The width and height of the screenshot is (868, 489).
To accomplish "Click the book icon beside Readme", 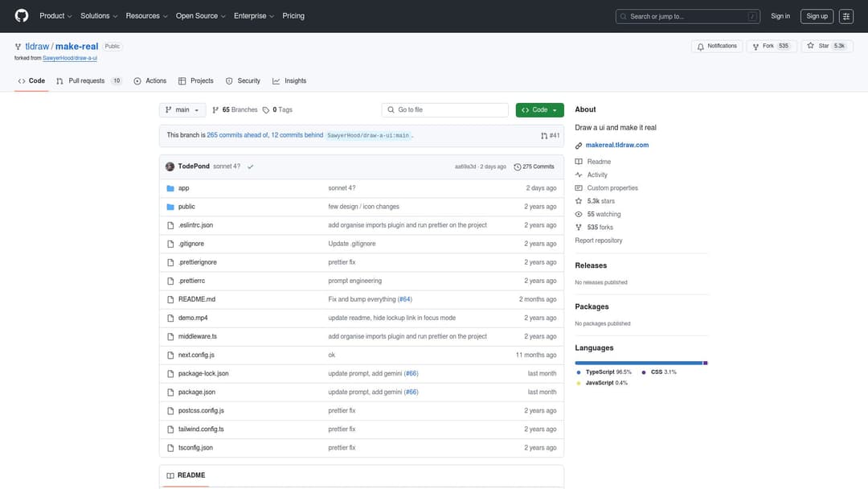I will [x=579, y=162].
